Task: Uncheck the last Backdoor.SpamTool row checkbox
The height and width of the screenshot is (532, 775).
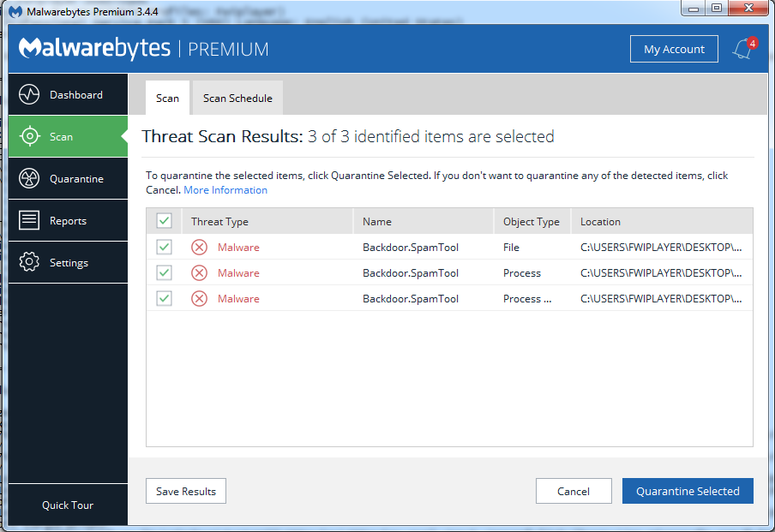Action: [x=164, y=299]
